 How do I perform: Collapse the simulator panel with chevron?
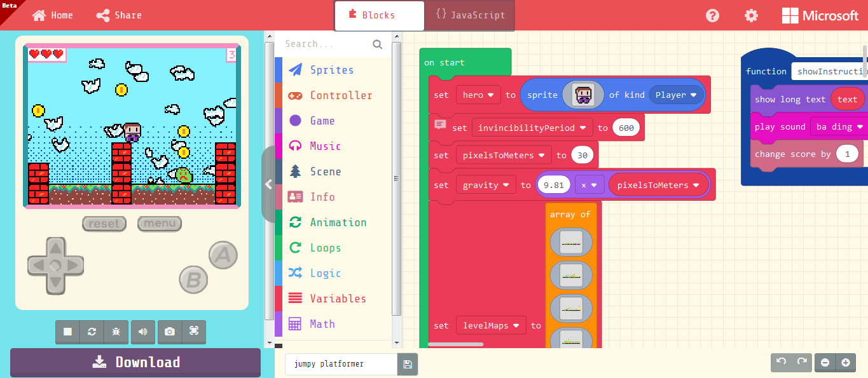tap(268, 184)
